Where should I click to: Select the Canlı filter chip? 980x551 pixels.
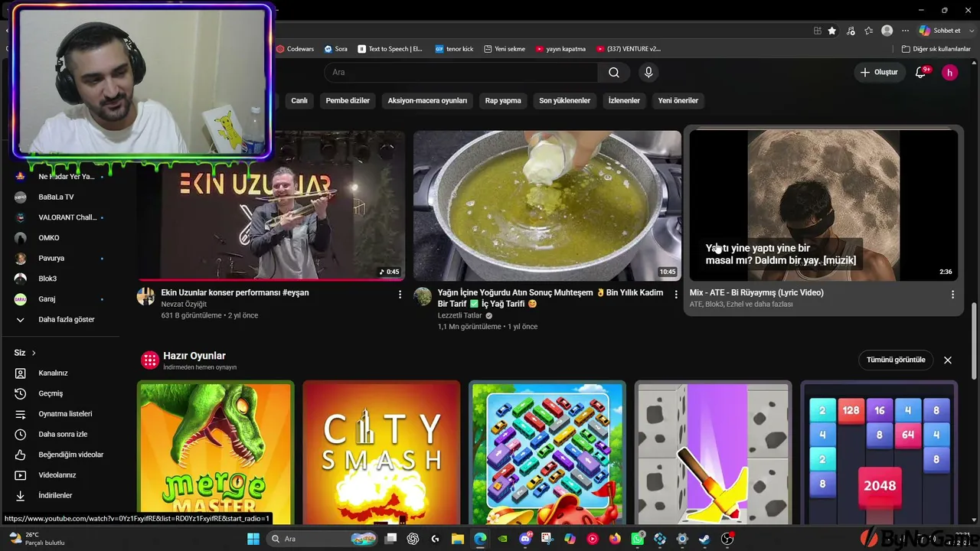pyautogui.click(x=299, y=100)
